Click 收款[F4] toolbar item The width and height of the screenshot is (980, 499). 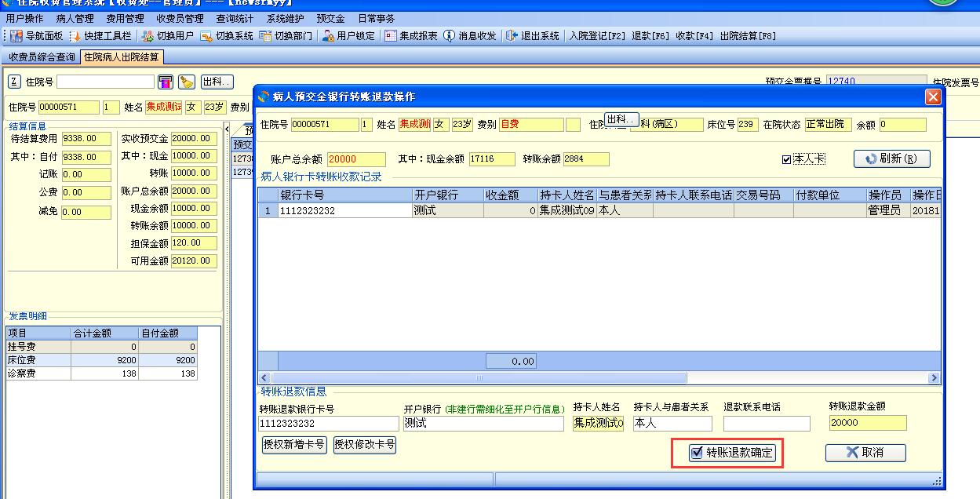coord(695,36)
